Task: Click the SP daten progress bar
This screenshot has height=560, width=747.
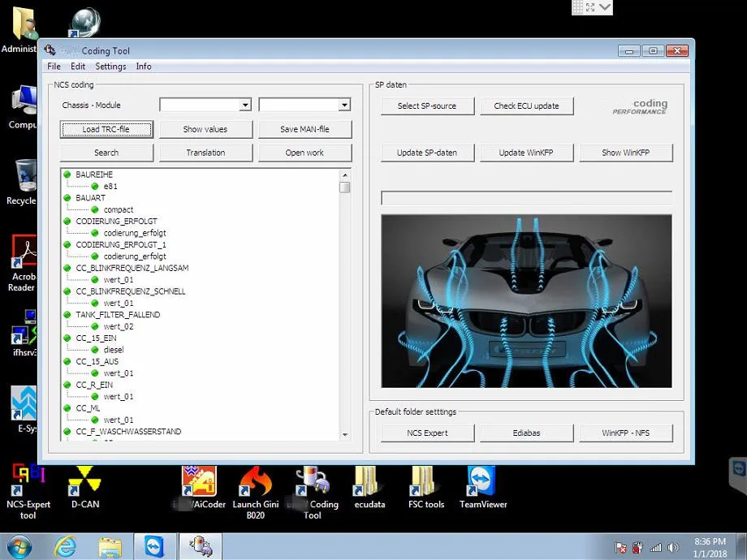Action: (526, 197)
